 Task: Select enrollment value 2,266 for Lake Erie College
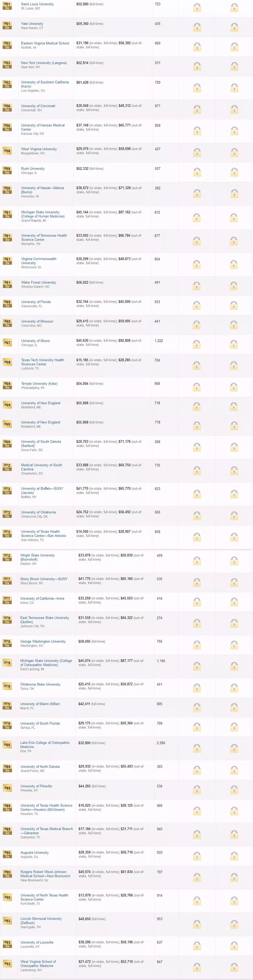[x=161, y=743]
